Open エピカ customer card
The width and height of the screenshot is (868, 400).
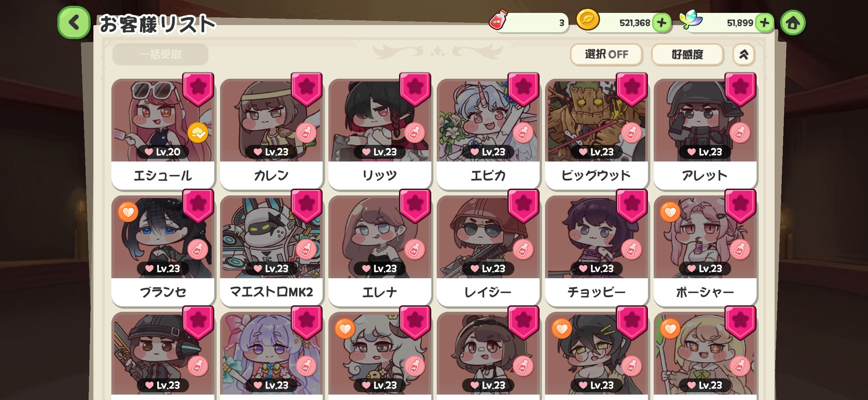click(488, 134)
